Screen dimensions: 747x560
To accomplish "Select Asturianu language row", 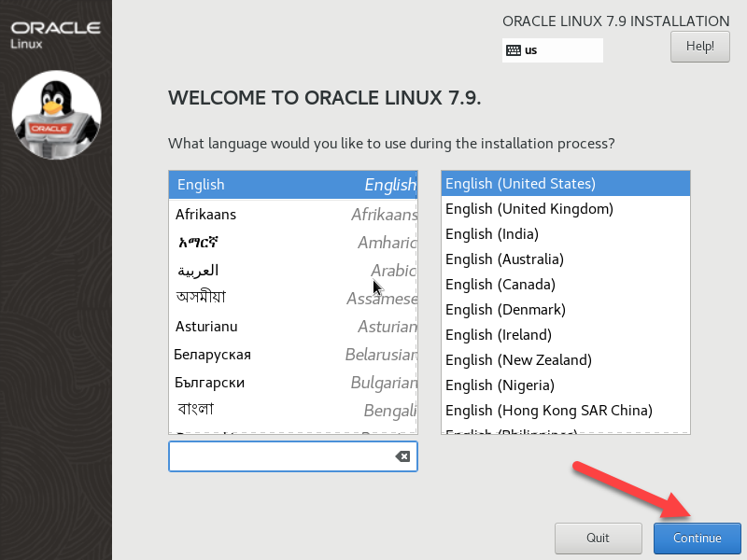I will pos(292,327).
